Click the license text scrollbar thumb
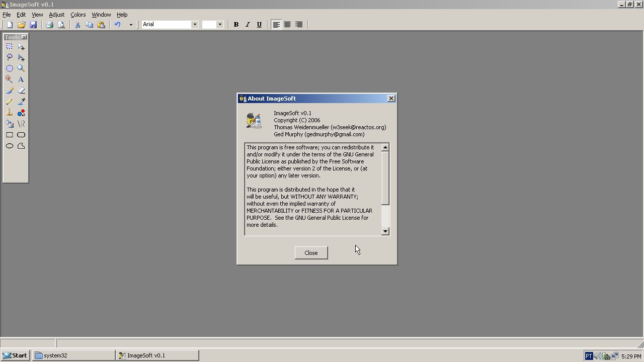 (x=385, y=178)
